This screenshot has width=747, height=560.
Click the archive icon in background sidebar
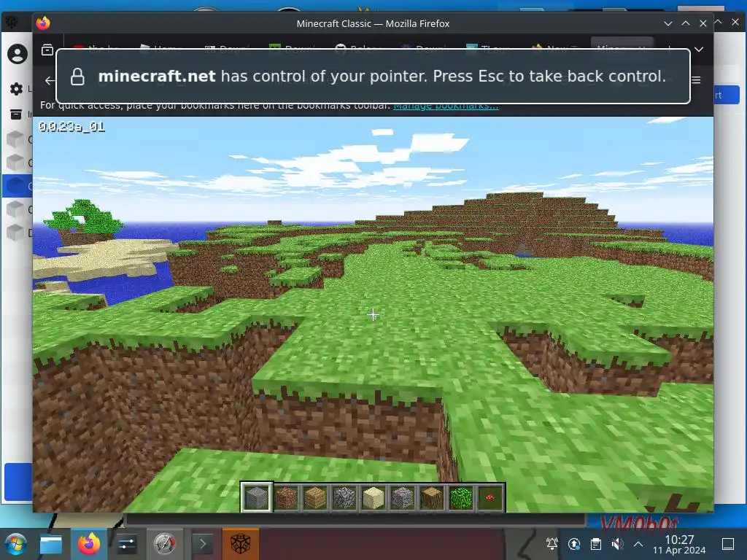[x=16, y=114]
